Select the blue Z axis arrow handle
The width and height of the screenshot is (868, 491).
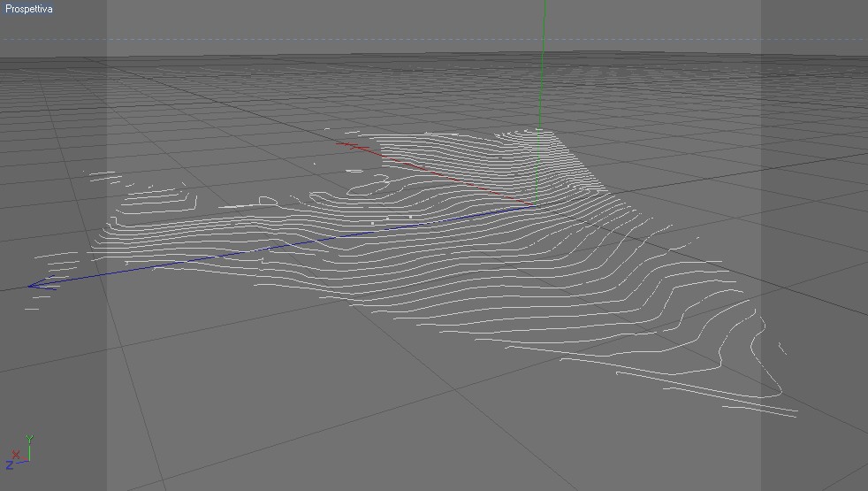pyautogui.click(x=42, y=284)
